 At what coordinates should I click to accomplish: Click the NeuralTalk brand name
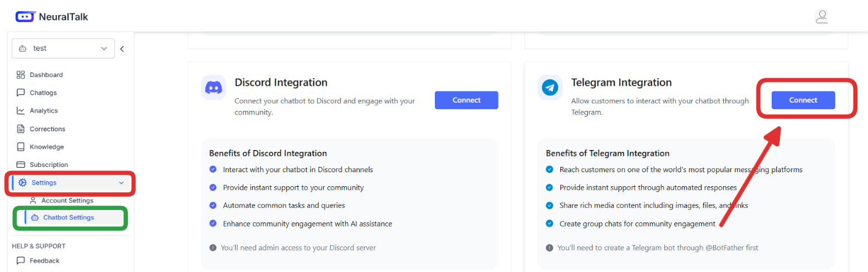point(64,17)
